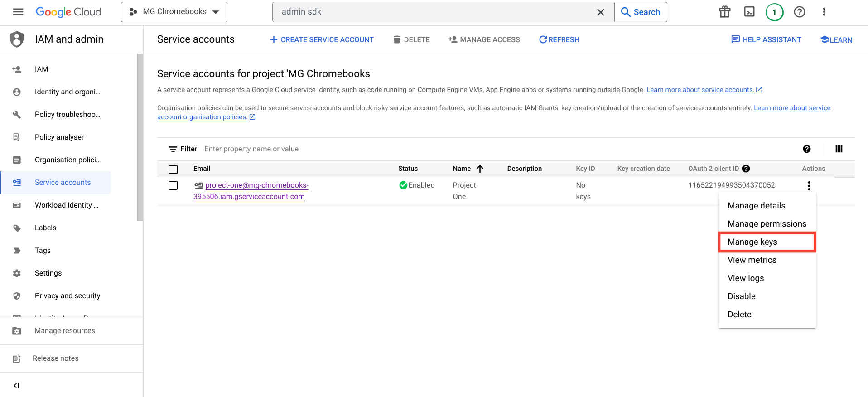Click the Email column header
The width and height of the screenshot is (868, 397).
click(x=202, y=169)
